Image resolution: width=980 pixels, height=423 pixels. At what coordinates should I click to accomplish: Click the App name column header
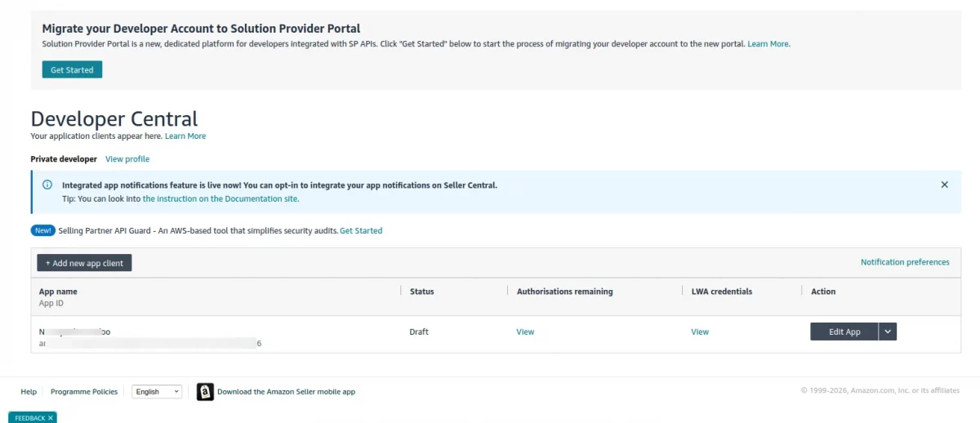coord(58,292)
